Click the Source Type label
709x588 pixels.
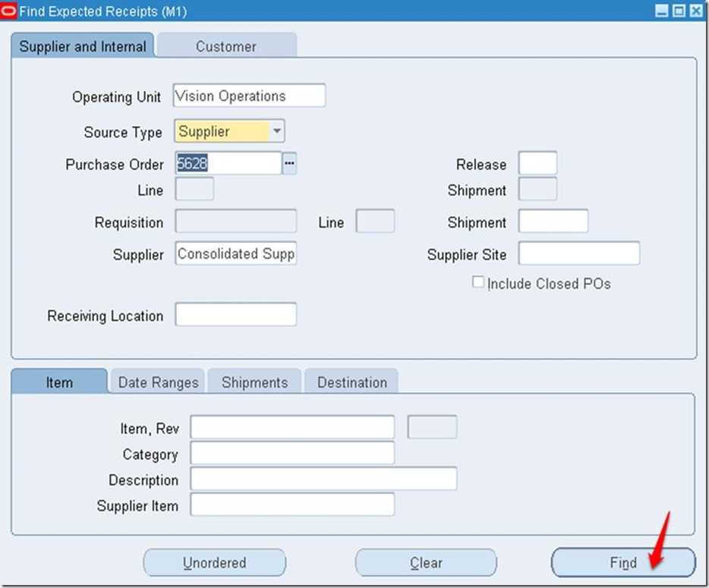tap(123, 133)
